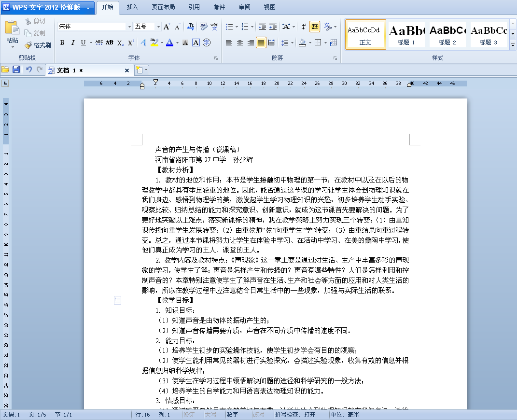
Task: Click the font color A swatch
Action: coord(169,43)
